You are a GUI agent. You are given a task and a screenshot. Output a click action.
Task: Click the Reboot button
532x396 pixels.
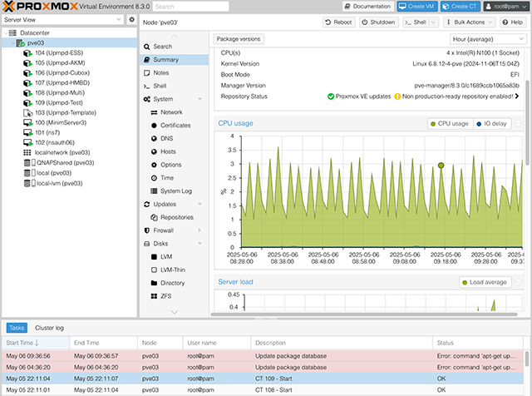click(338, 22)
